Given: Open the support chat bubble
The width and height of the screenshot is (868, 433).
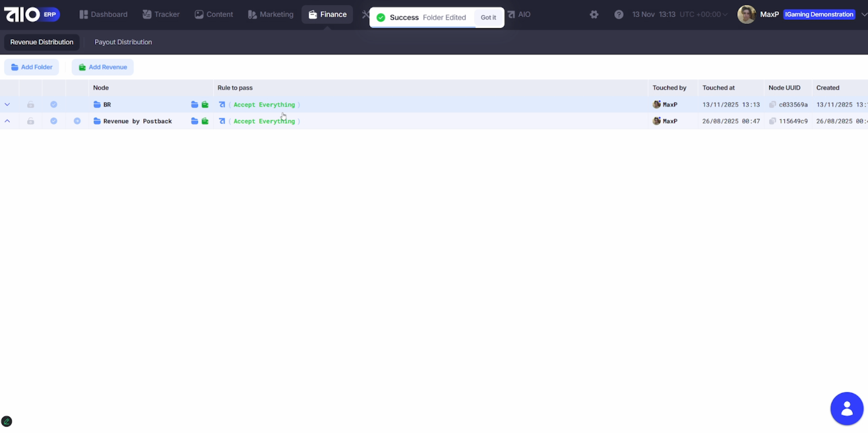Looking at the screenshot, I should click(x=846, y=409).
